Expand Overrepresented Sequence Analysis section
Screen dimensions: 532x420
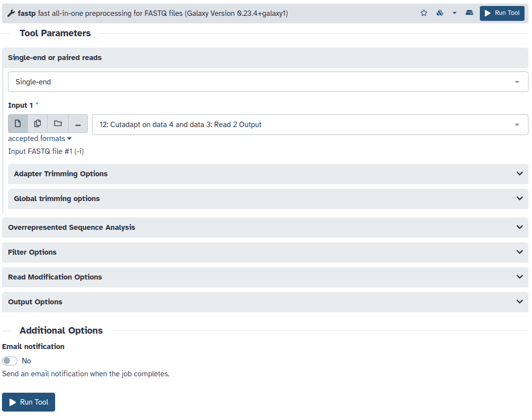[x=265, y=227]
